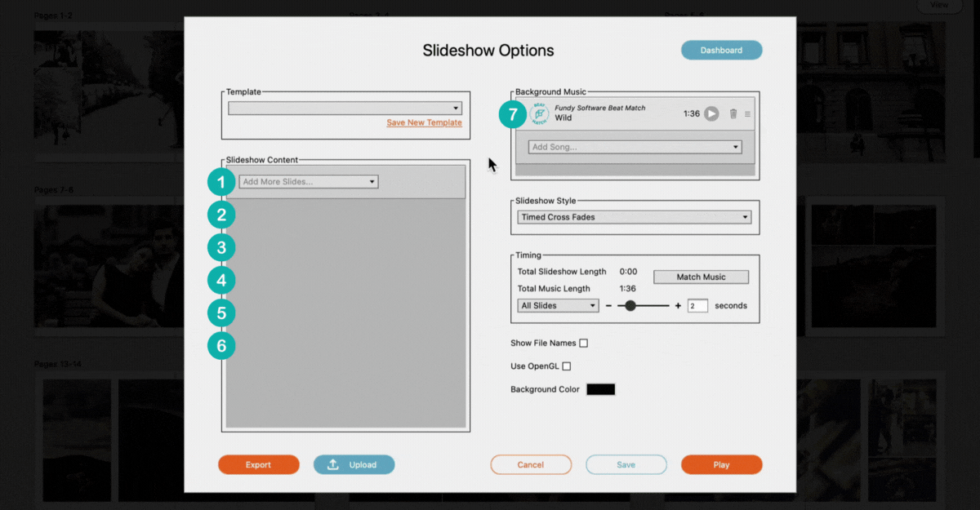Viewport: 980px width, 510px height.
Task: Click the timing slider handle
Action: pos(630,306)
